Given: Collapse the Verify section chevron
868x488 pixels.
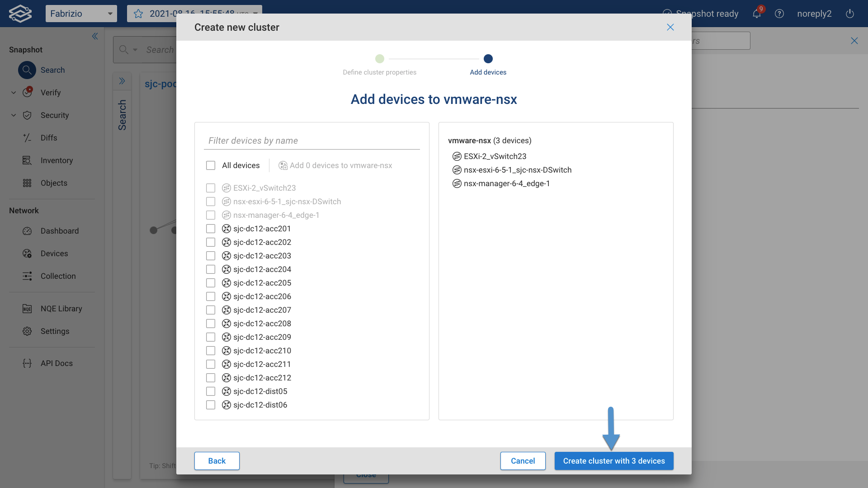Looking at the screenshot, I should click(13, 92).
